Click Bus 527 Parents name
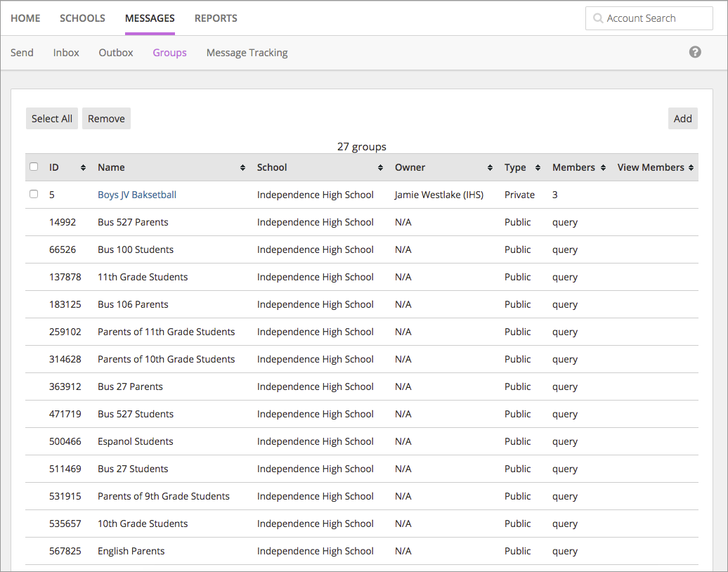Image resolution: width=728 pixels, height=572 pixels. coord(133,222)
